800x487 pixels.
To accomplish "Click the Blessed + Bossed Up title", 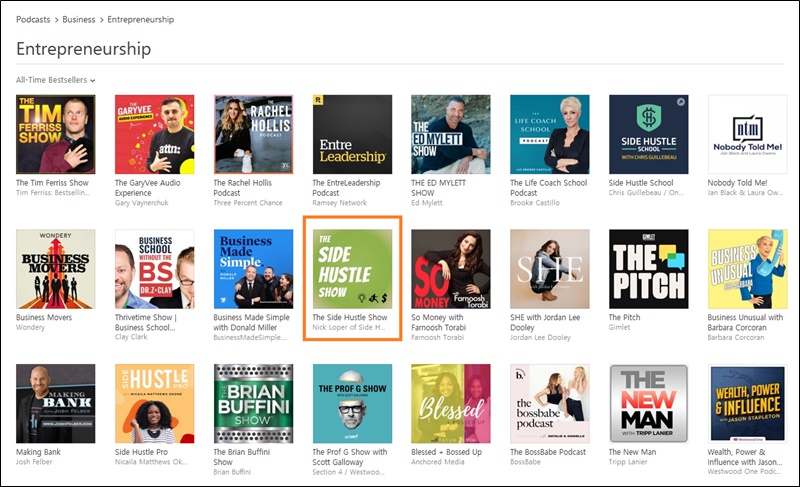I will 446,452.
